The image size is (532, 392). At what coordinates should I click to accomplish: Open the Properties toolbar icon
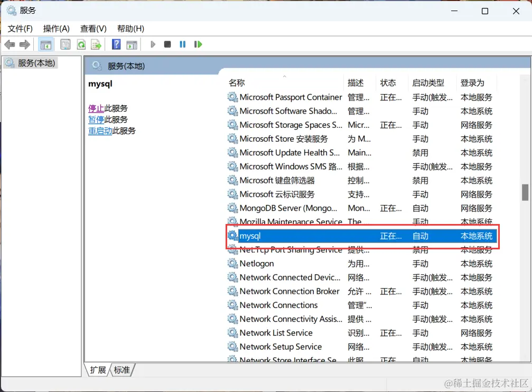tap(65, 44)
